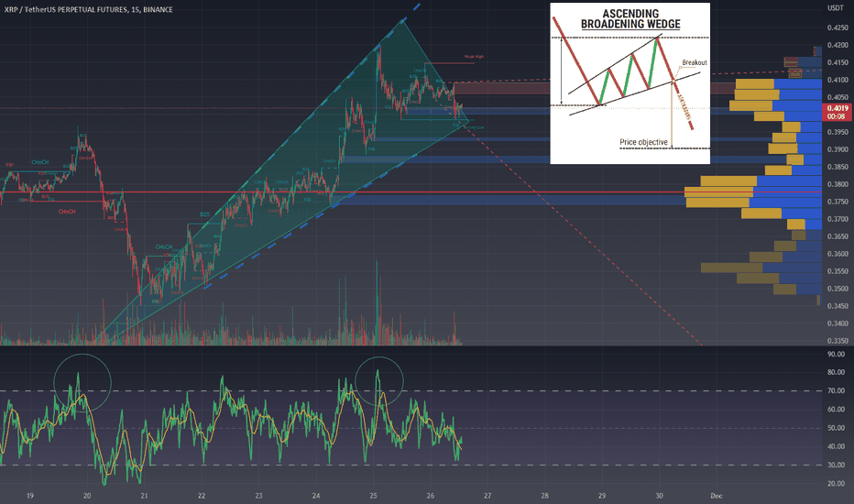
Task: Click the Price objective label in the diagram
Action: 643,142
